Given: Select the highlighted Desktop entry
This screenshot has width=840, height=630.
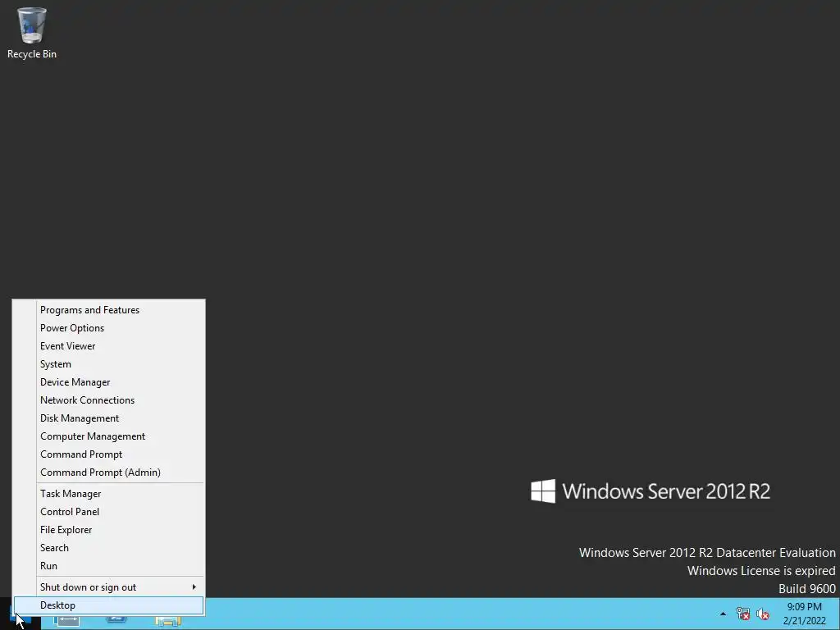Looking at the screenshot, I should pyautogui.click(x=108, y=605).
